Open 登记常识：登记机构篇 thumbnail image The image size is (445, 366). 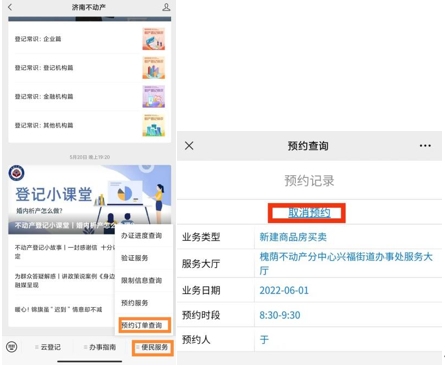[x=154, y=68]
